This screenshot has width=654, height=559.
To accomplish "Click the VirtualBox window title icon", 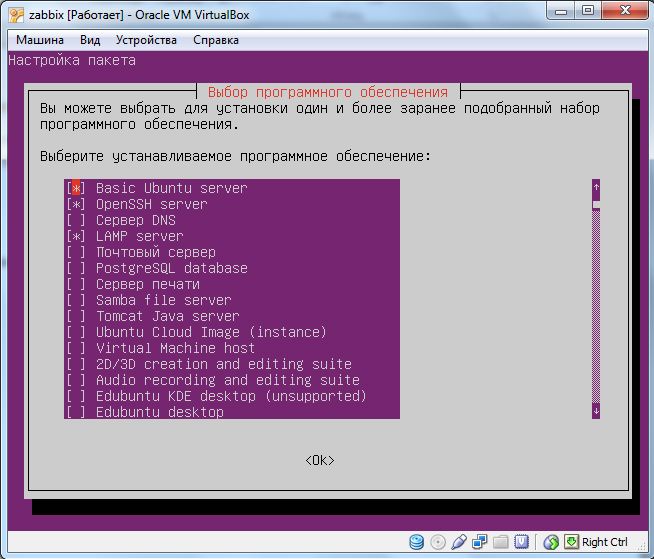I will 16,15.
